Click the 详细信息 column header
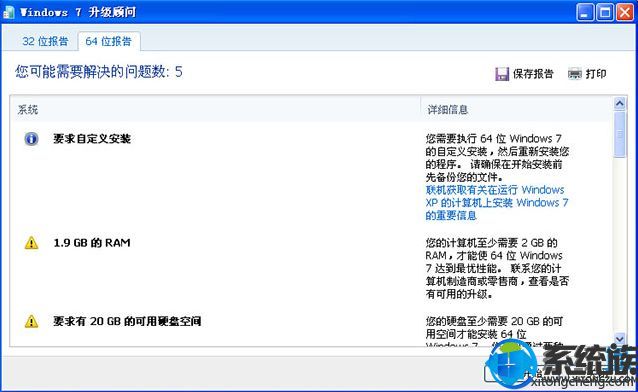Image resolution: width=638 pixels, height=392 pixels. (x=448, y=109)
